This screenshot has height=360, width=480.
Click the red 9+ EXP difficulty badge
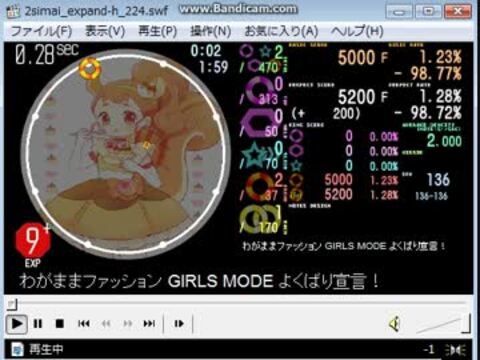pos(33,241)
